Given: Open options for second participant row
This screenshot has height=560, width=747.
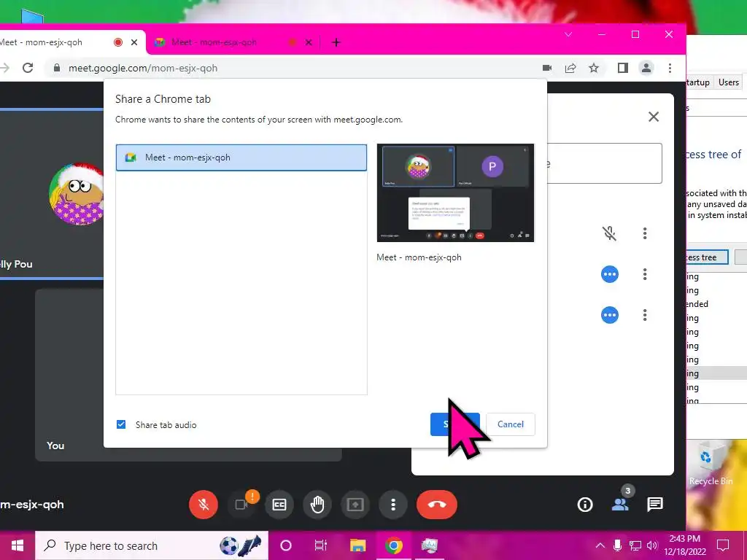Looking at the screenshot, I should click(x=645, y=274).
